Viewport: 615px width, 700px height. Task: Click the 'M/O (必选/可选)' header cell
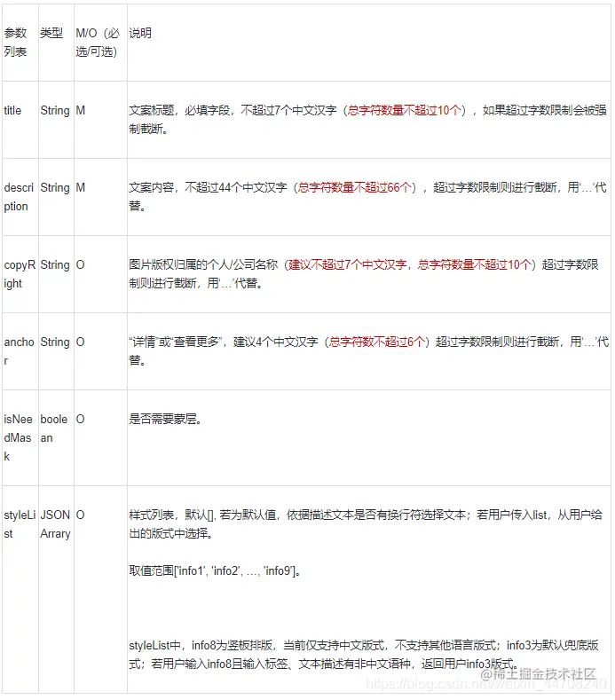tap(100, 43)
